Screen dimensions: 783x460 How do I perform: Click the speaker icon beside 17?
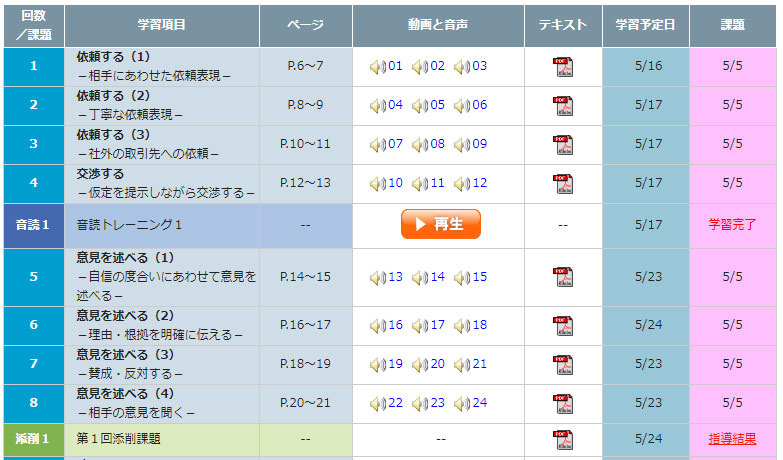tap(419, 326)
